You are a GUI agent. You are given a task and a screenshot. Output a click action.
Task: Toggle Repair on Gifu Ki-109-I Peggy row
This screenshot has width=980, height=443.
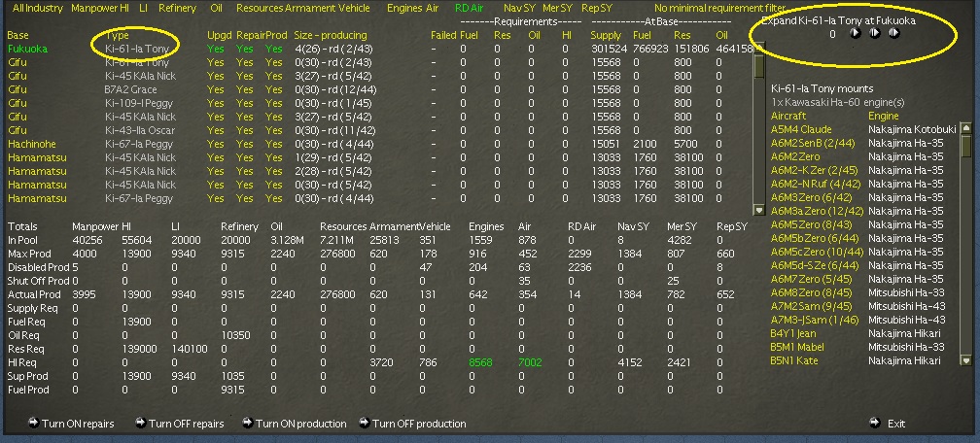[x=244, y=103]
